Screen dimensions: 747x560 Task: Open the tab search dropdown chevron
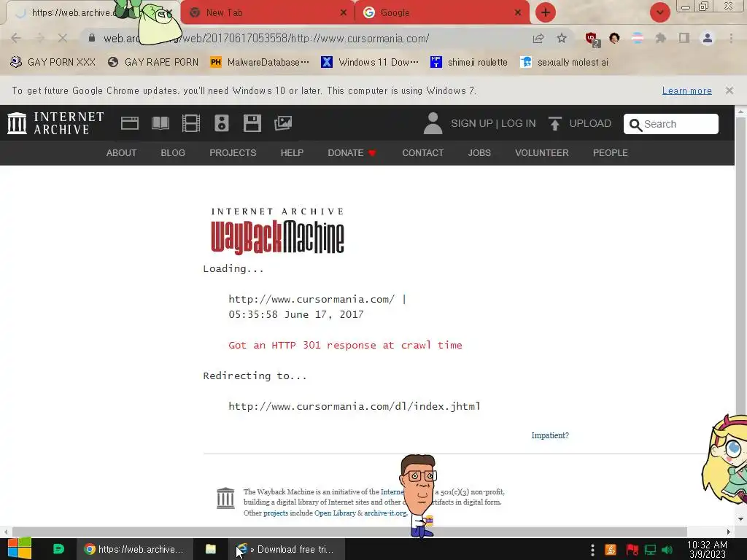point(659,12)
